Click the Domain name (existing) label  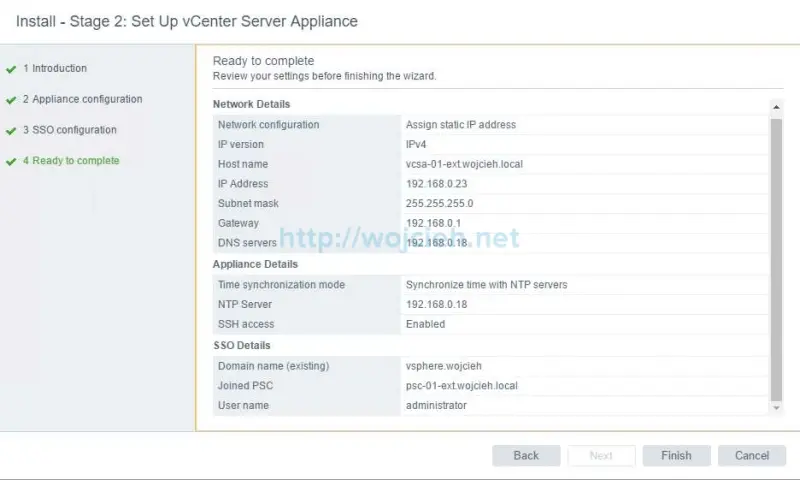273,366
